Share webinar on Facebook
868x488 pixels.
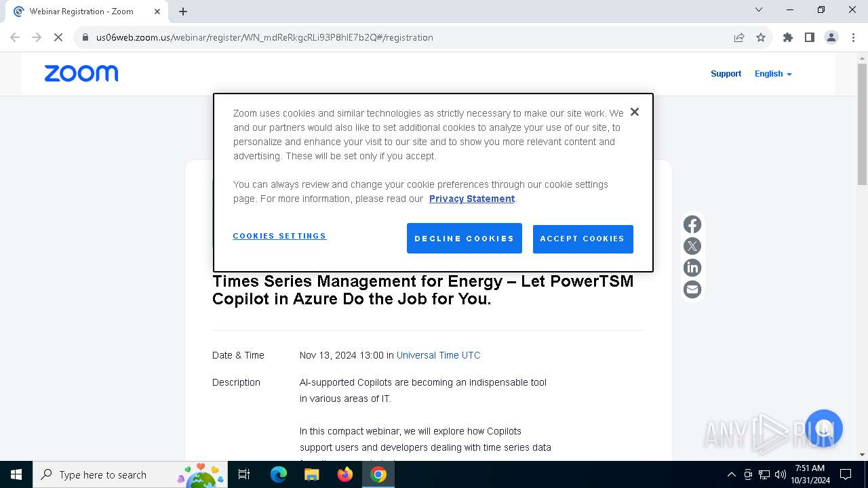coord(692,224)
